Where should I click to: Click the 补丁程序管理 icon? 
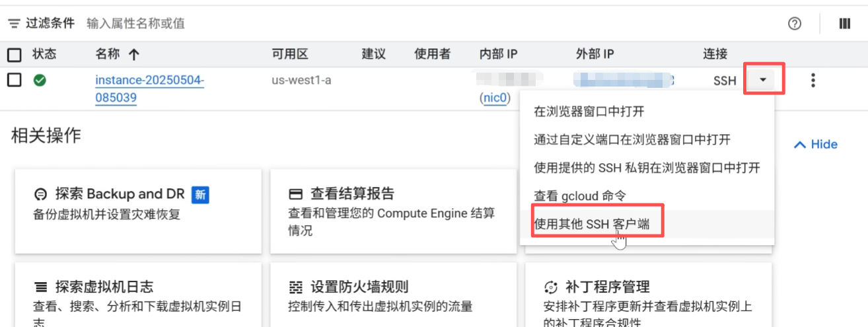550,287
